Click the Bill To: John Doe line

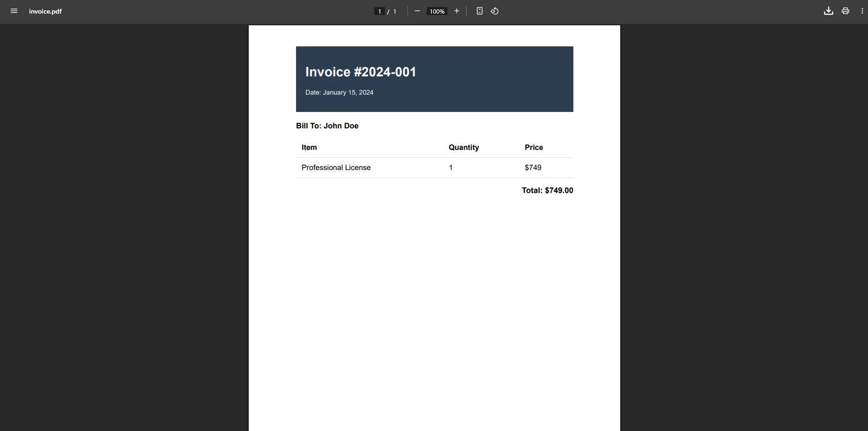tap(327, 126)
